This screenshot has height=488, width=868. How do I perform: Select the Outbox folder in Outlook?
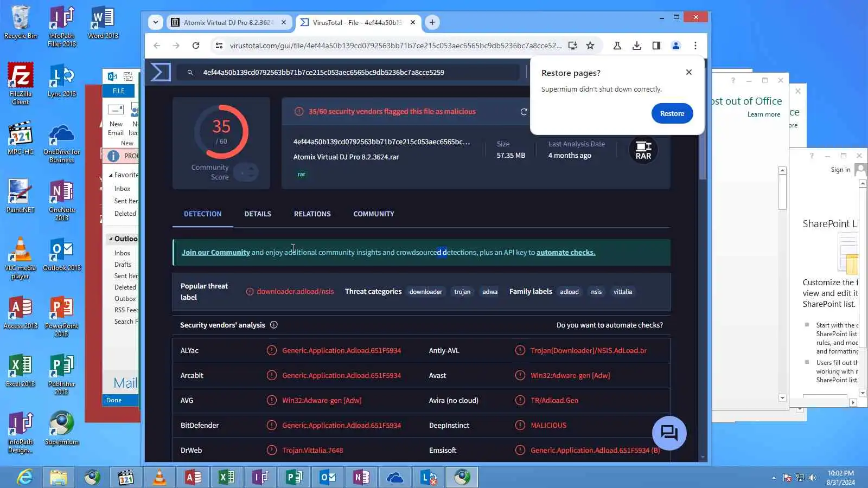pos(125,299)
